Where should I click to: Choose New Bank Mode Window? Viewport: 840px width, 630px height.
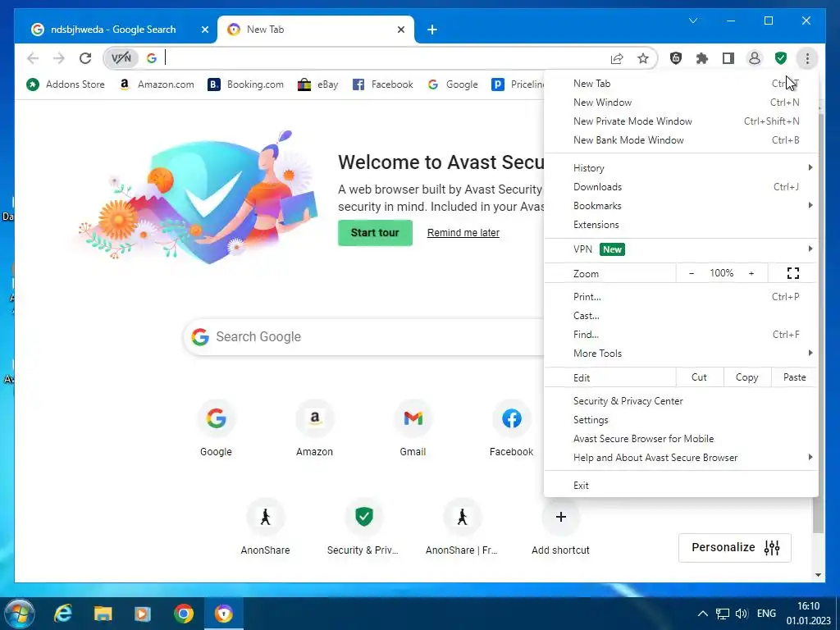pyautogui.click(x=681, y=139)
